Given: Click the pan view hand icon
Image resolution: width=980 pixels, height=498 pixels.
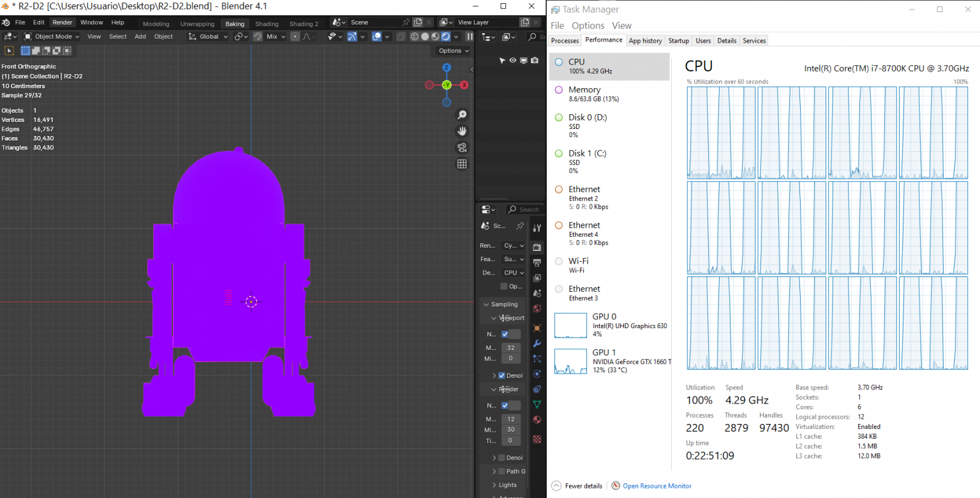Looking at the screenshot, I should (x=462, y=132).
